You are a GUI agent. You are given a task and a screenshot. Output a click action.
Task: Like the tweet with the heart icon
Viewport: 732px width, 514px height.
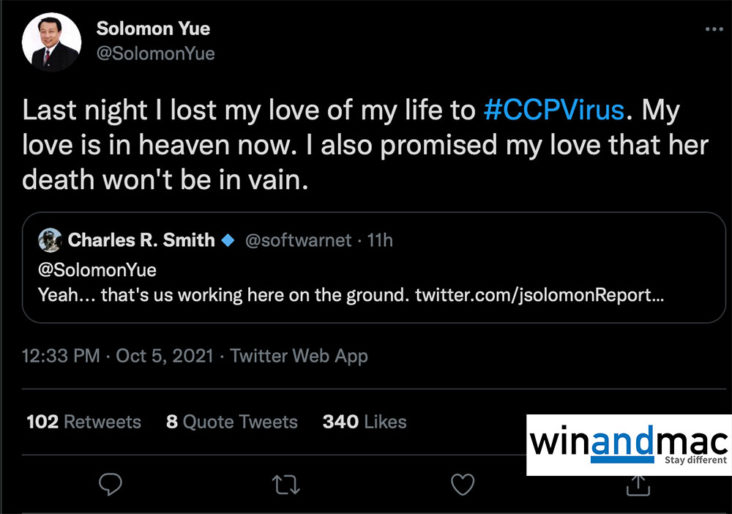point(461,484)
